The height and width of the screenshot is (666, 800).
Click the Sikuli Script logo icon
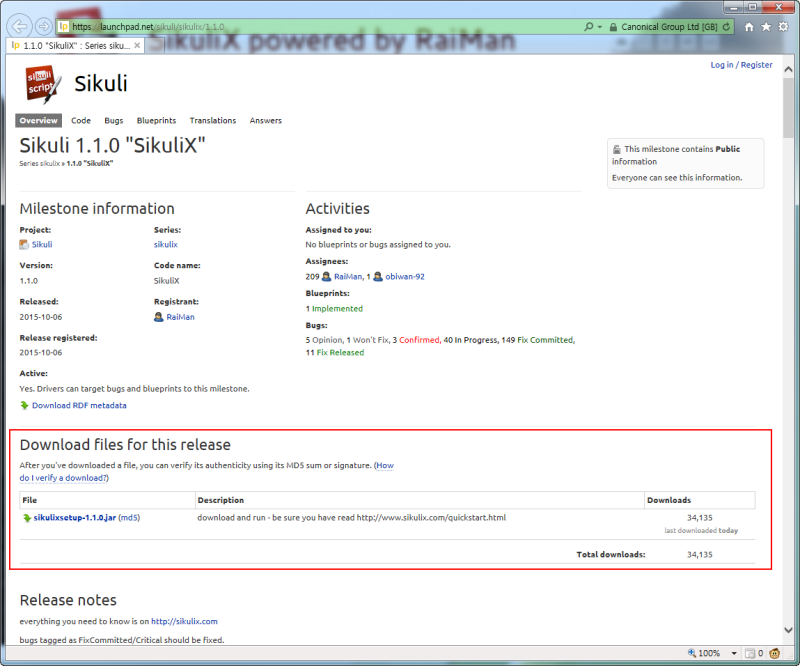(41, 83)
